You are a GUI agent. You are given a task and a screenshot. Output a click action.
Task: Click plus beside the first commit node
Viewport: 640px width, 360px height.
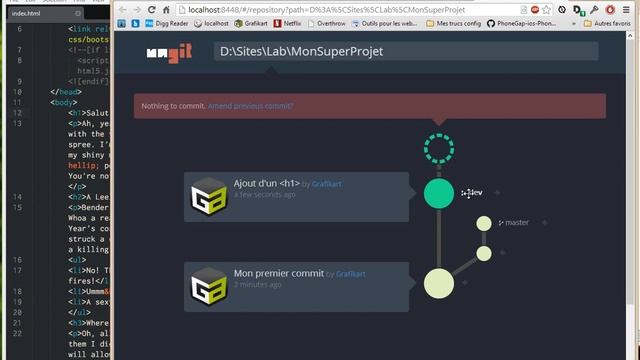(464, 282)
